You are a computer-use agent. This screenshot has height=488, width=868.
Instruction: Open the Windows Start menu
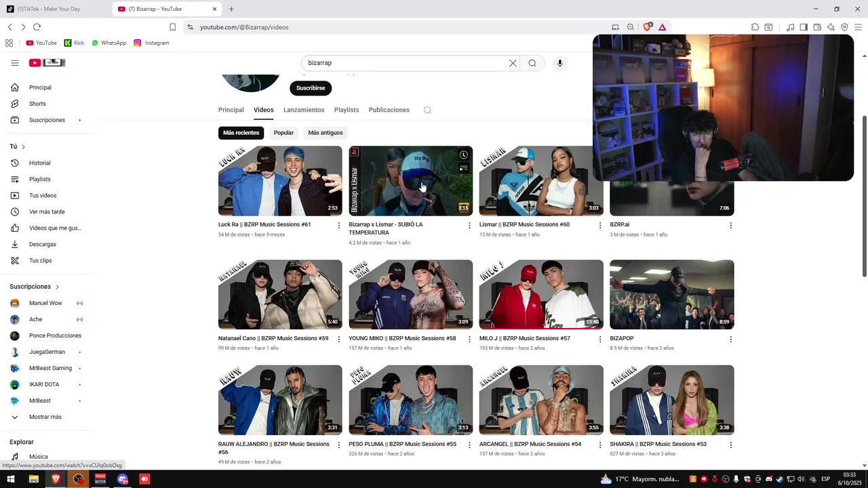click(10, 479)
